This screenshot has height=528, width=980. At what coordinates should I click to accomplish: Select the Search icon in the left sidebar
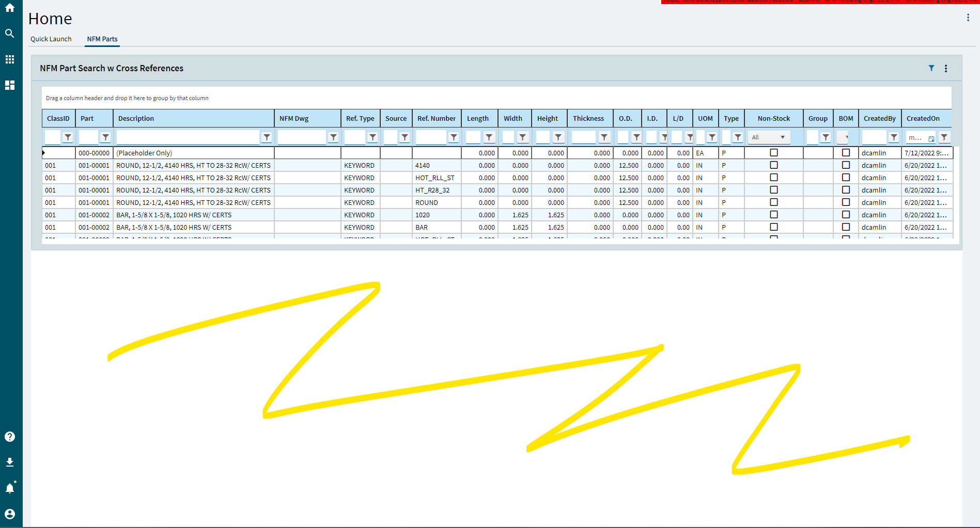point(9,33)
